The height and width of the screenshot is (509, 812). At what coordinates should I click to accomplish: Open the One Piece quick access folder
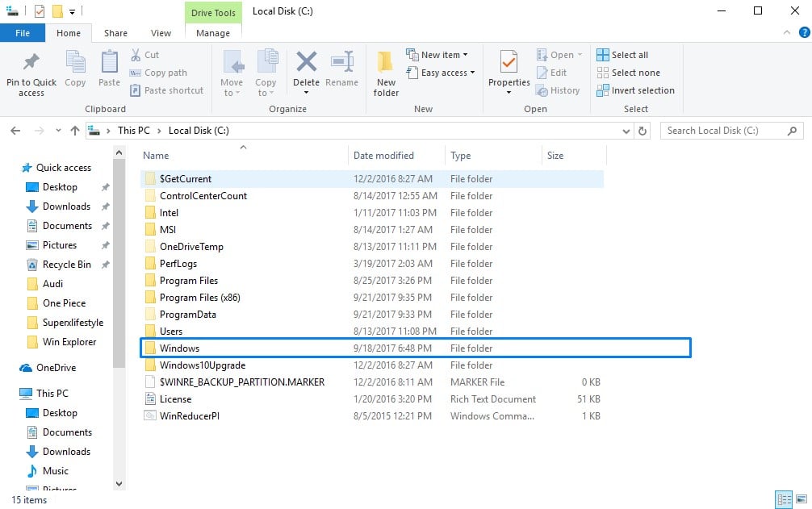point(56,303)
